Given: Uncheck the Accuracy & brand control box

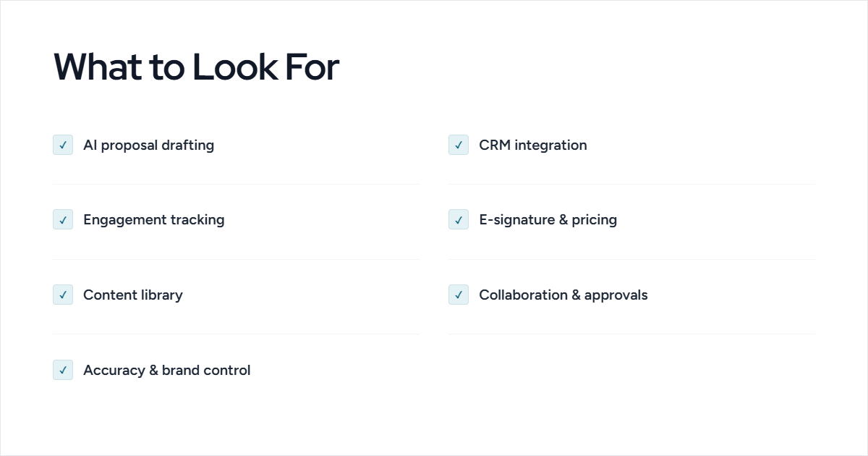Looking at the screenshot, I should pos(63,370).
